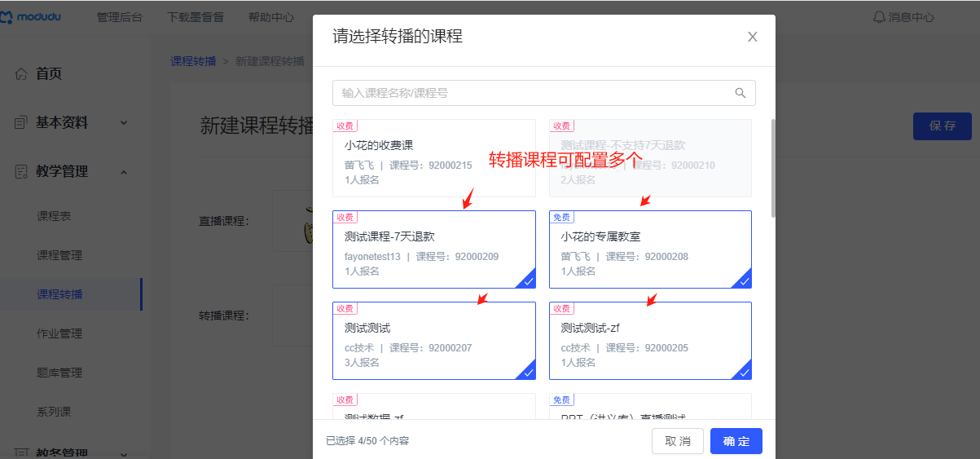
Task: Click the 课程号：92000208 text
Action: [x=647, y=257]
